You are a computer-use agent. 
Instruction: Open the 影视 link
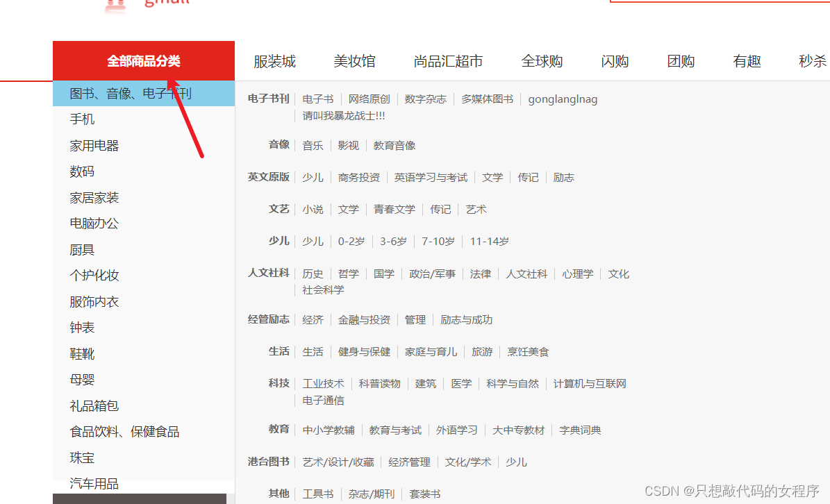348,145
